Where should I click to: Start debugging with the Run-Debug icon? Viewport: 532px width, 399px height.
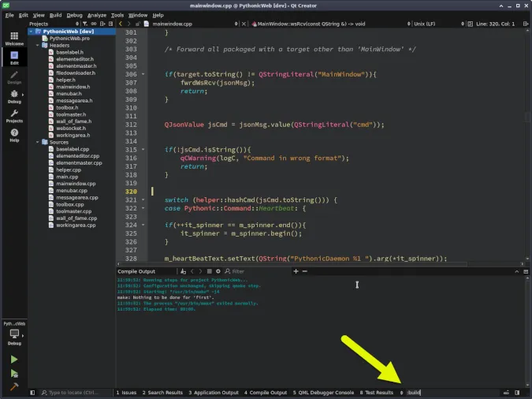[14, 374]
